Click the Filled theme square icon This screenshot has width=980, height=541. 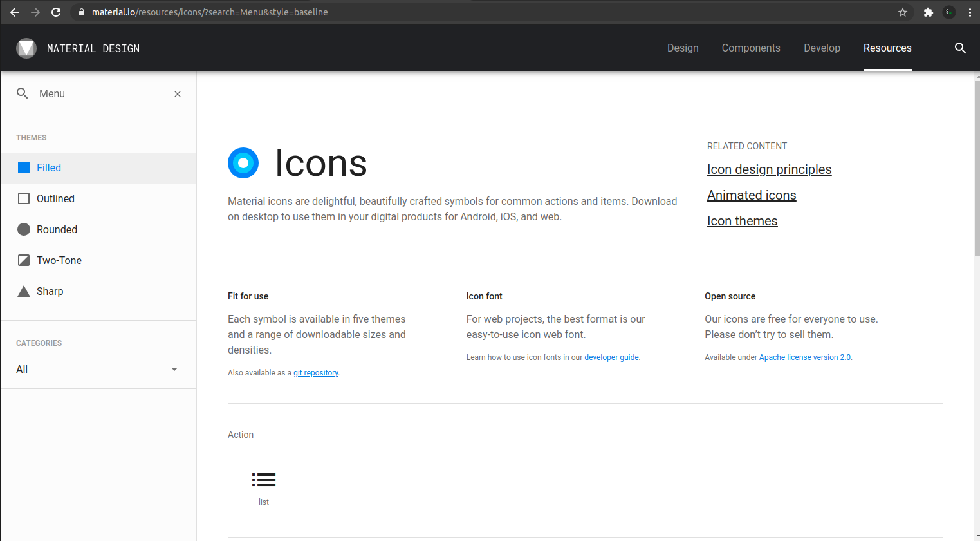[x=24, y=167]
